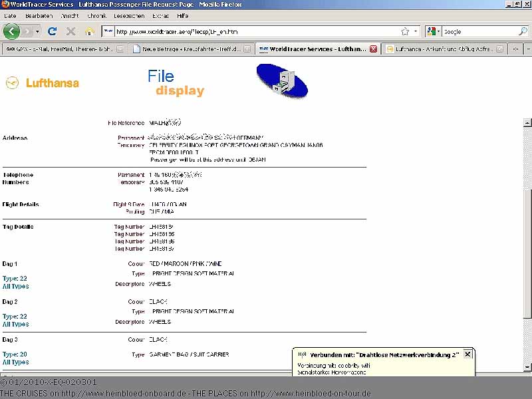
Task: Click the Lufthansa crane logo
Action: click(12, 82)
